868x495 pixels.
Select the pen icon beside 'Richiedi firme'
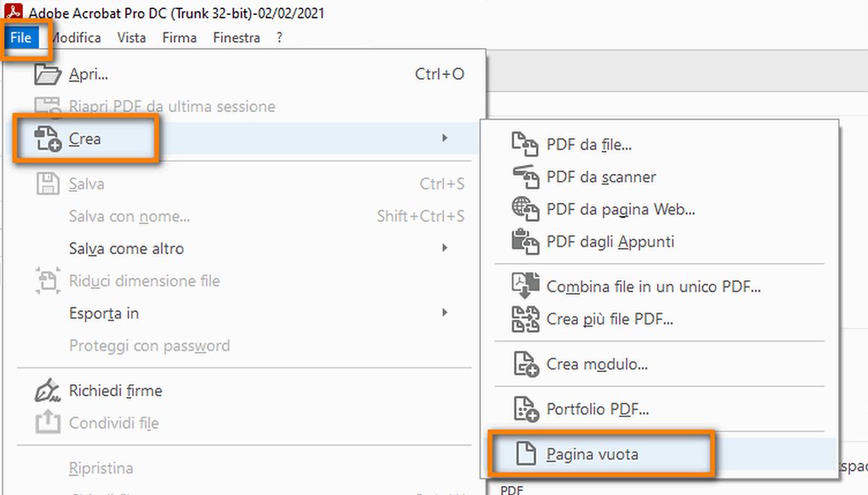point(46,390)
